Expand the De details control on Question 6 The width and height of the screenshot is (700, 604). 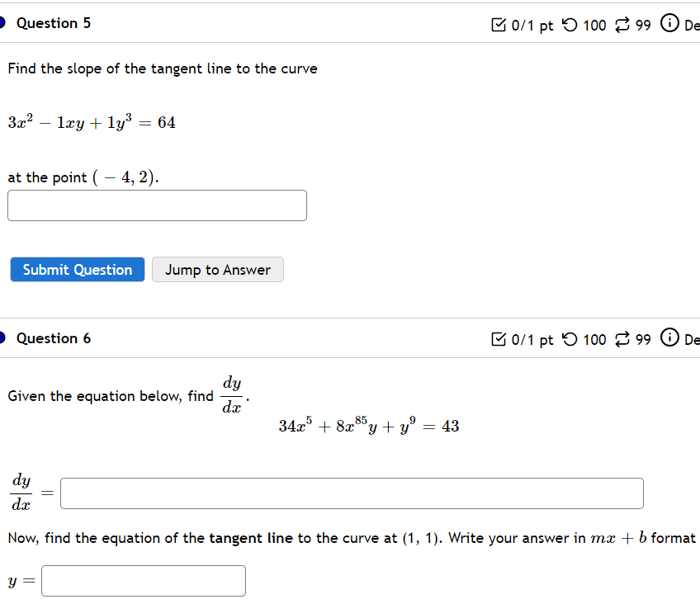pyautogui.click(x=692, y=339)
